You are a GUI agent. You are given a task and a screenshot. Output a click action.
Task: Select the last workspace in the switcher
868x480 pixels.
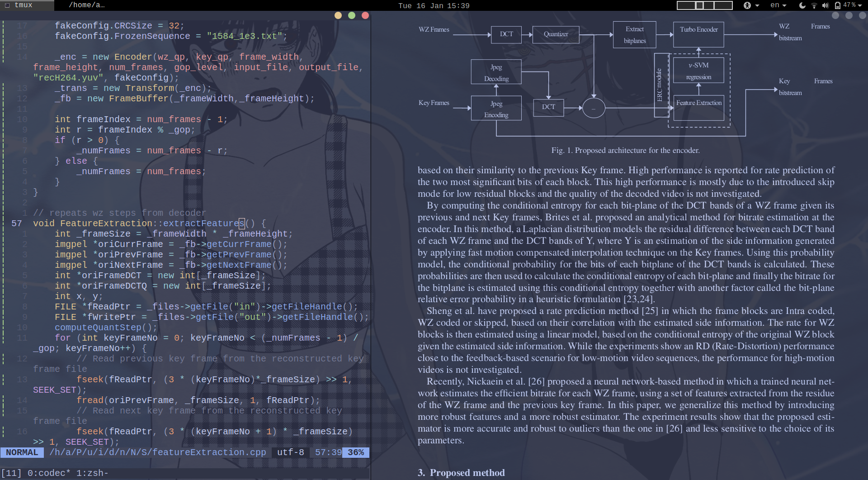723,5
